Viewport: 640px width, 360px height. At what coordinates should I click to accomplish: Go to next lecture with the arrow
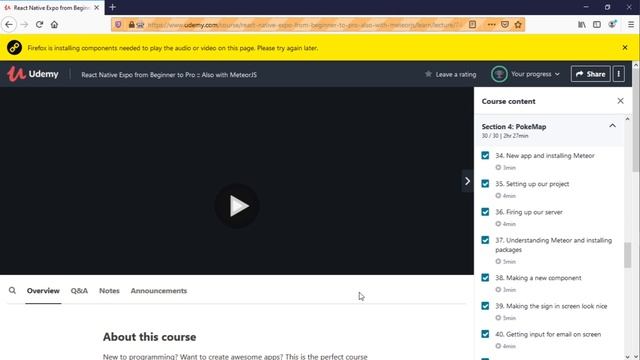click(467, 181)
